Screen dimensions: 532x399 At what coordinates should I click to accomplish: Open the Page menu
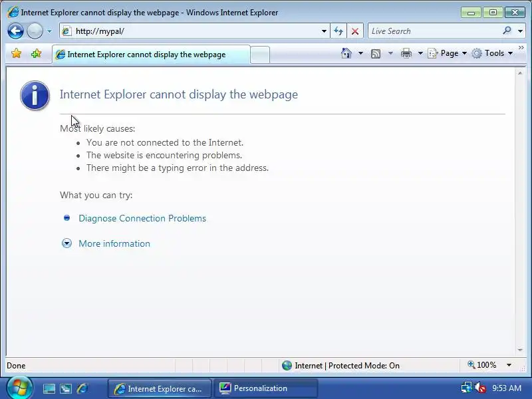(447, 53)
